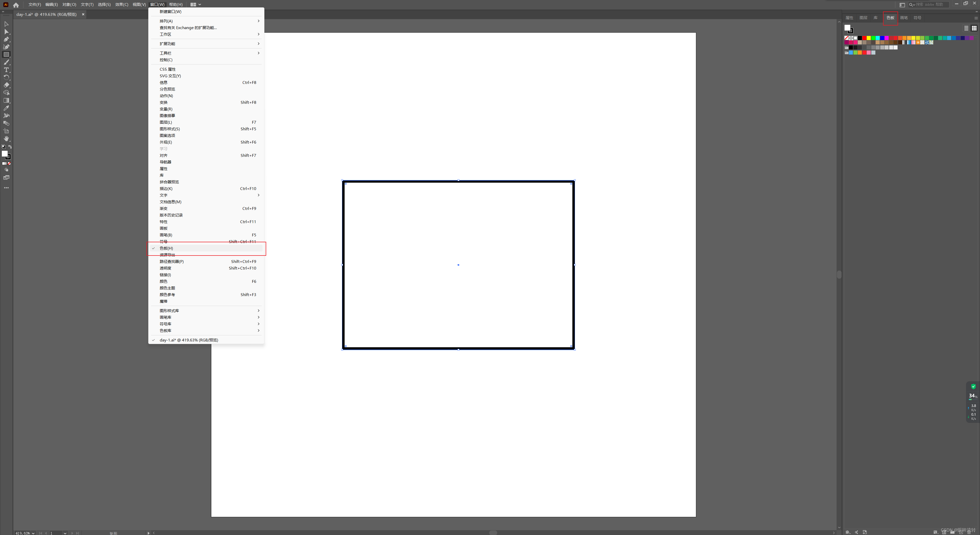This screenshot has height=535, width=980.
Task: Switch Swatches panel to list view
Action: pyautogui.click(x=966, y=28)
